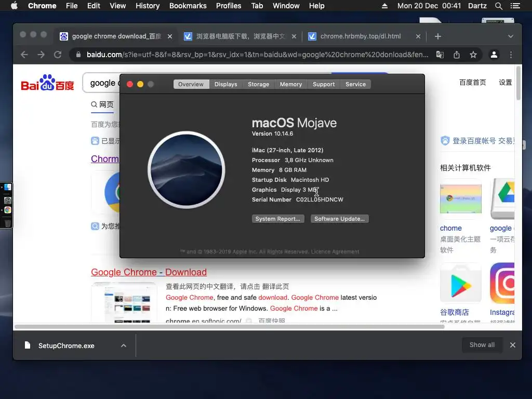Select the Overview tab
The width and height of the screenshot is (532, 399).
191,84
